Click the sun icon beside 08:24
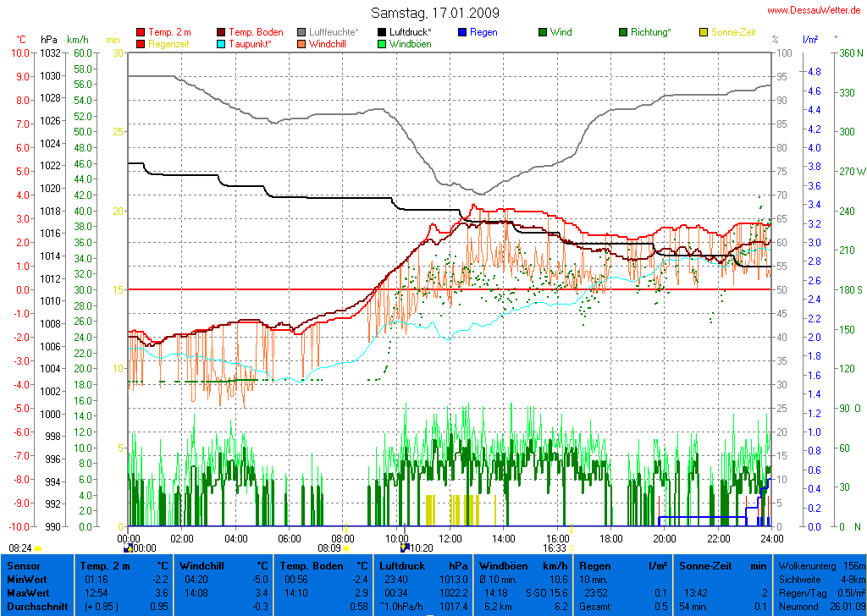This screenshot has width=867, height=616. click(x=37, y=548)
